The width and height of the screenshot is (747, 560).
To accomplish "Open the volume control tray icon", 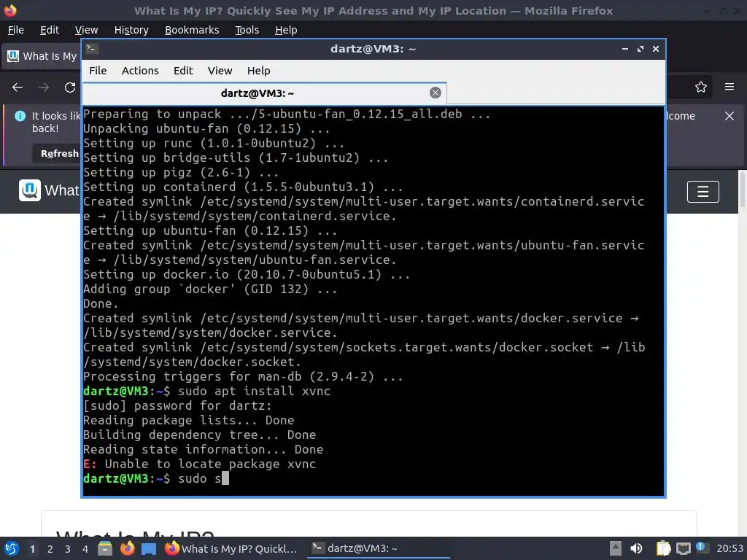I will click(636, 548).
